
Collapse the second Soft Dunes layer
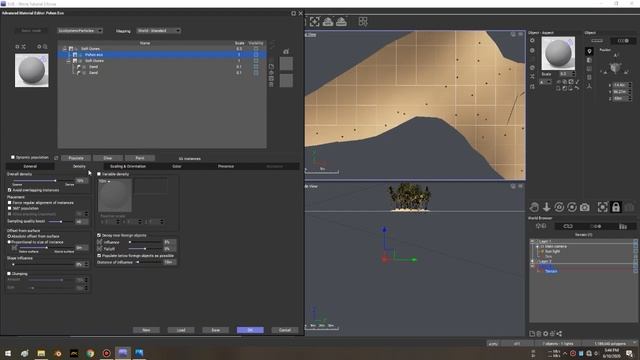click(69, 61)
